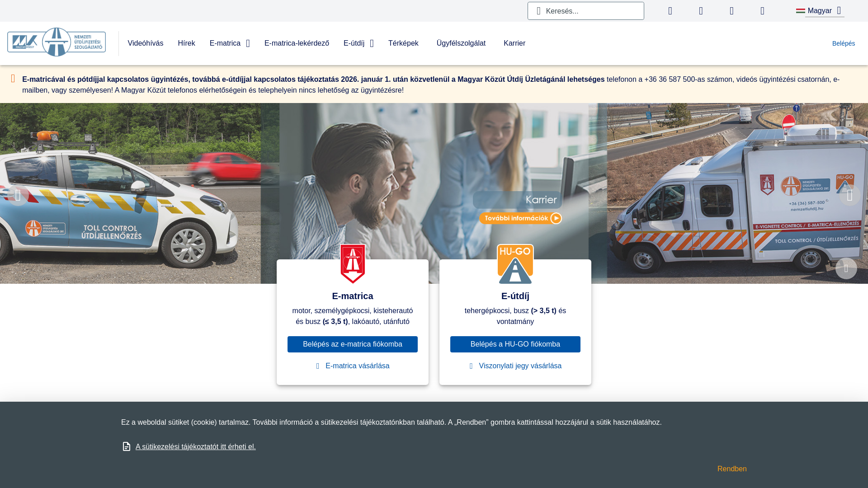Click the second icon right of the search field

tap(701, 11)
